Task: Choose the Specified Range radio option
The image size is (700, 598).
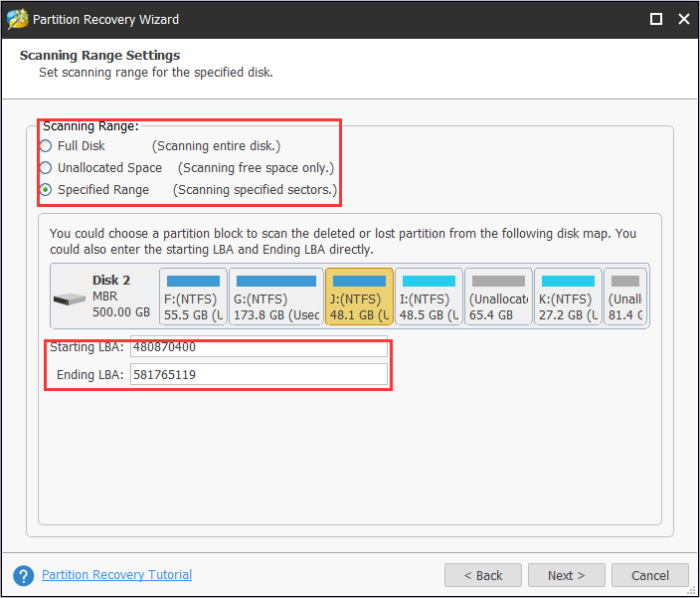Action: [x=46, y=190]
